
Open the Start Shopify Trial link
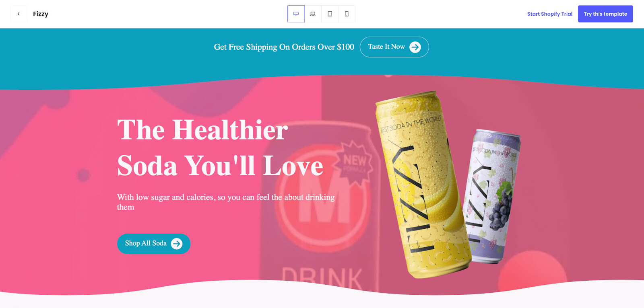[x=549, y=14]
